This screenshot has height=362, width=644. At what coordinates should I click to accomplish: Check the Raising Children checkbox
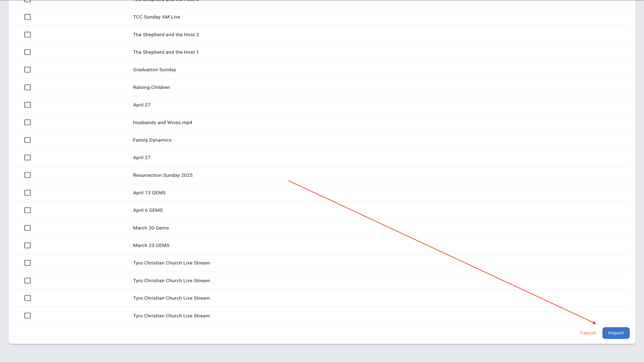[x=28, y=87]
